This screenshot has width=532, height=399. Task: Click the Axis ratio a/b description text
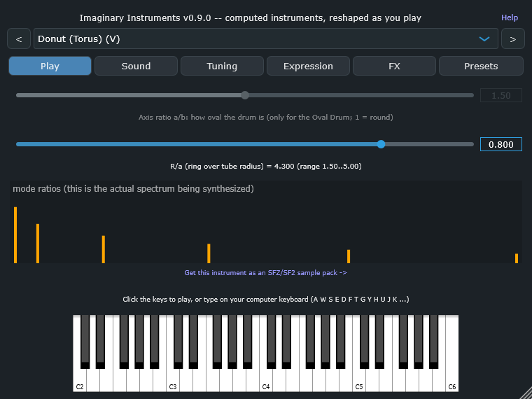pos(266,118)
